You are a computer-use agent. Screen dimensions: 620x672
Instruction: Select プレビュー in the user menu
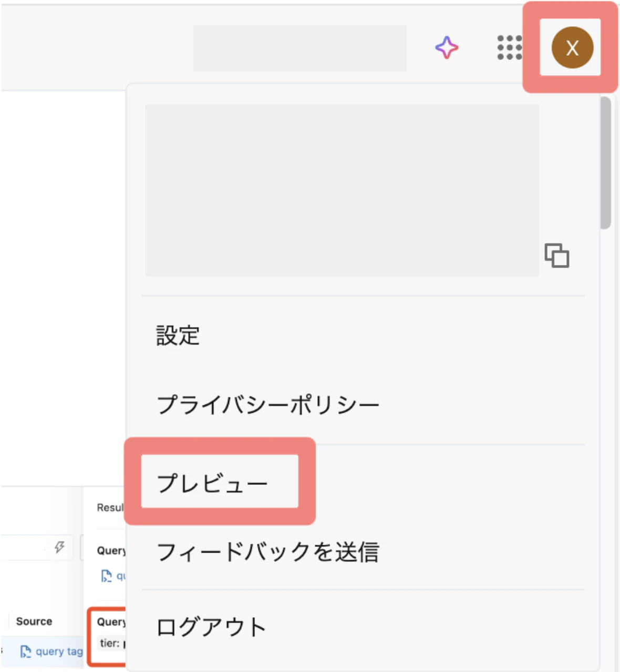coord(213,483)
